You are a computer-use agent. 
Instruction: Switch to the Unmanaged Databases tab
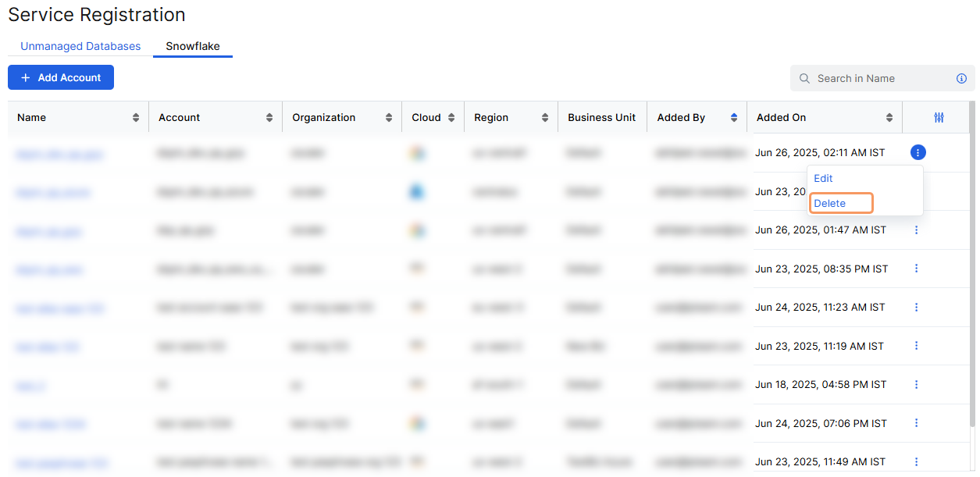(80, 46)
